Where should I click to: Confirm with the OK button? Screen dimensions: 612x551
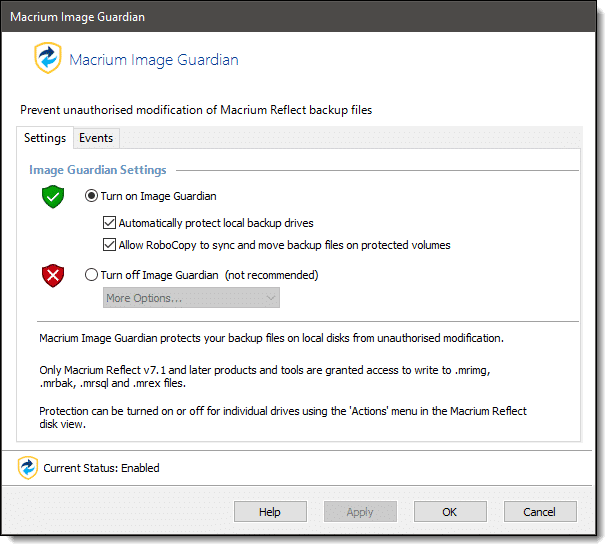click(x=450, y=512)
